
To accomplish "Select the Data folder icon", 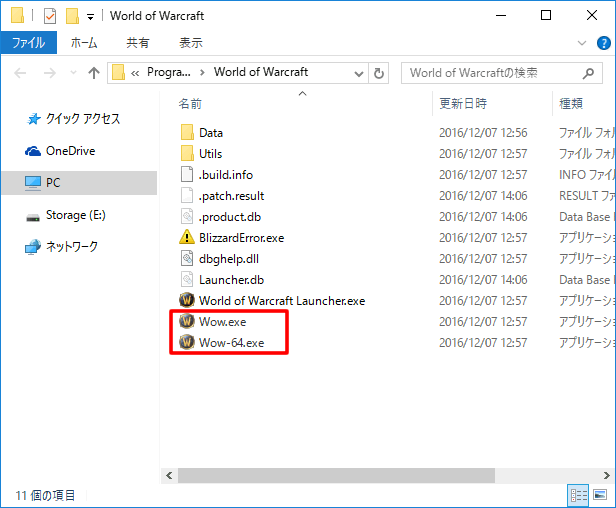I will pos(187,132).
